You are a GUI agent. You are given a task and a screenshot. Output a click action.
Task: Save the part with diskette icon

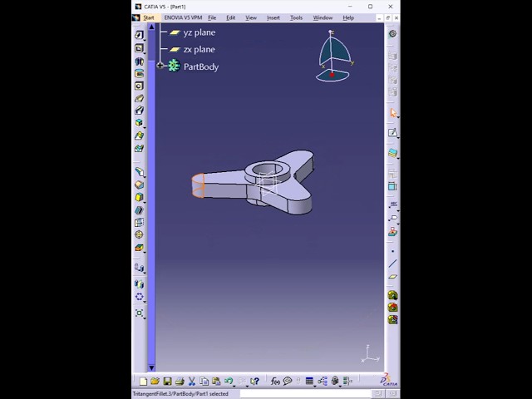tap(167, 382)
